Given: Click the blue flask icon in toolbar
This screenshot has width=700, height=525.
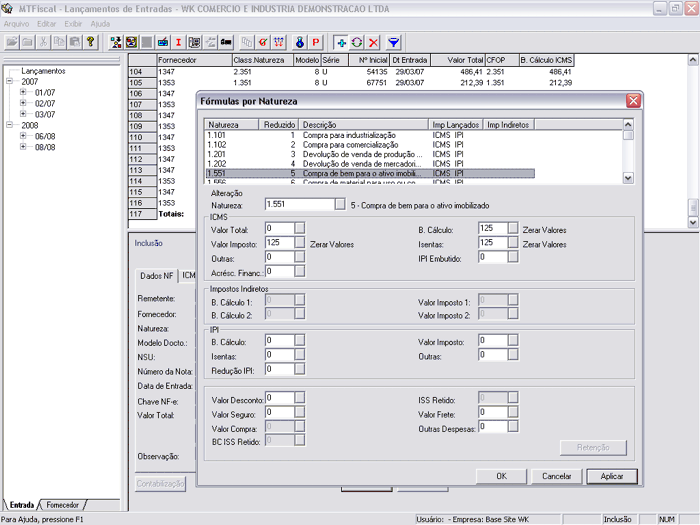Looking at the screenshot, I should [x=299, y=43].
